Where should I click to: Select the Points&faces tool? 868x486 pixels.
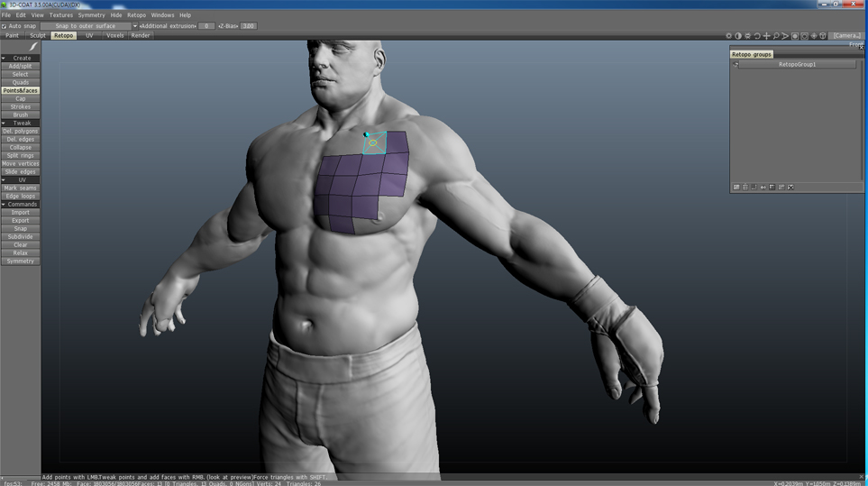coord(21,90)
